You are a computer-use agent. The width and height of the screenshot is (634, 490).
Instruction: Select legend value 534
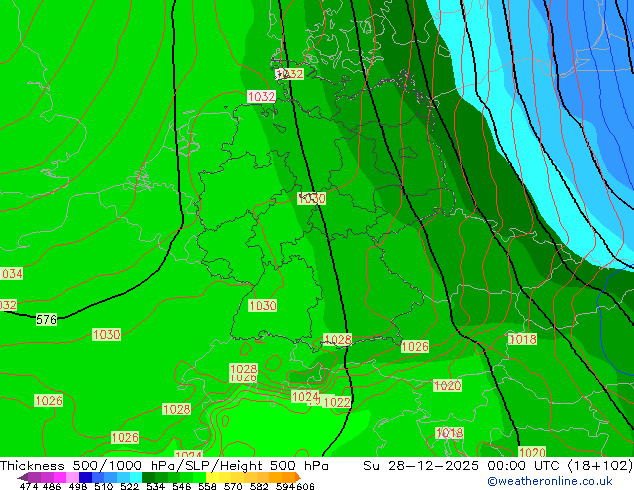[155, 486]
